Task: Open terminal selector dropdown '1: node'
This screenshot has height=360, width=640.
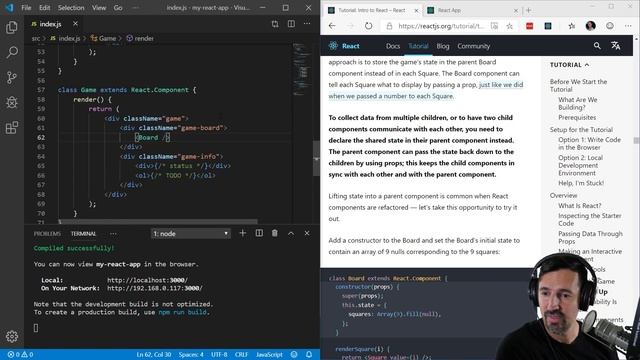Action: pos(191,233)
